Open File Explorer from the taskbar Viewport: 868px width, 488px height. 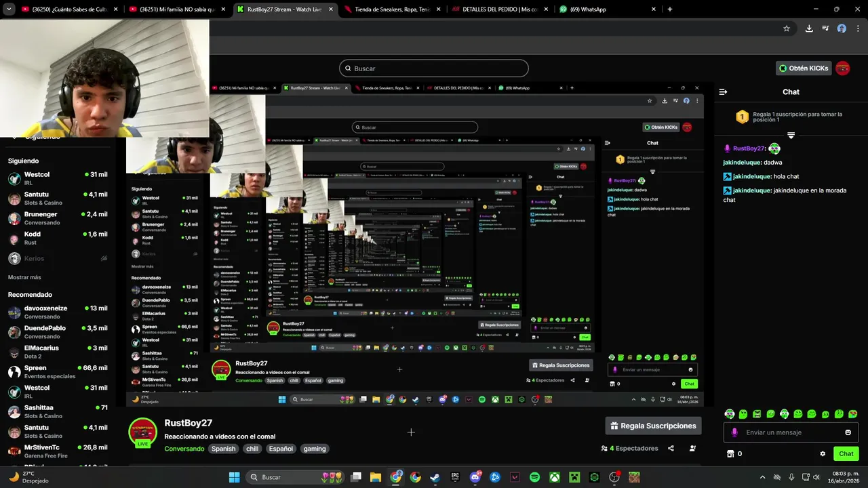(376, 477)
